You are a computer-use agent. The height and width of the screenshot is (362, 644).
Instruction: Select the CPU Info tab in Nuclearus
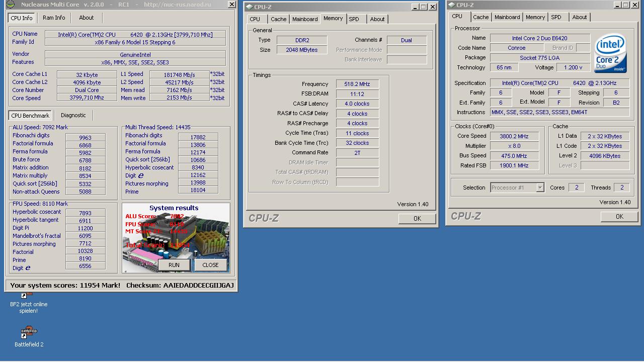(x=22, y=18)
